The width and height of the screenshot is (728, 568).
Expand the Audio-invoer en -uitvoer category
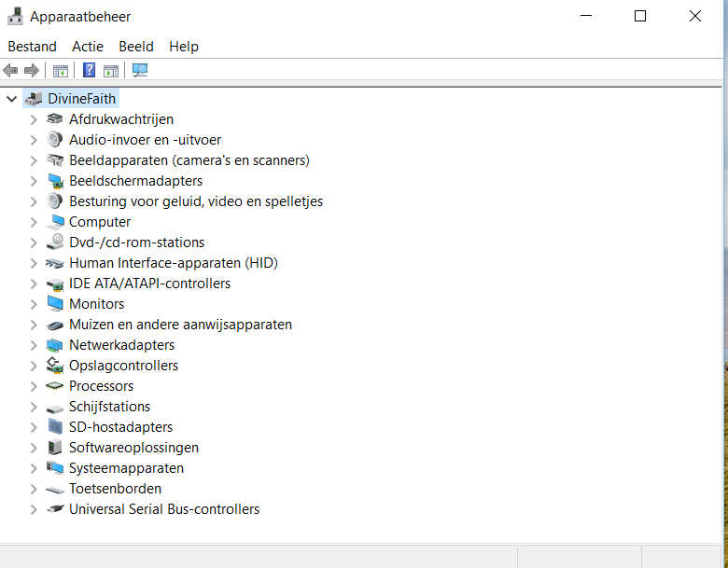coord(34,140)
